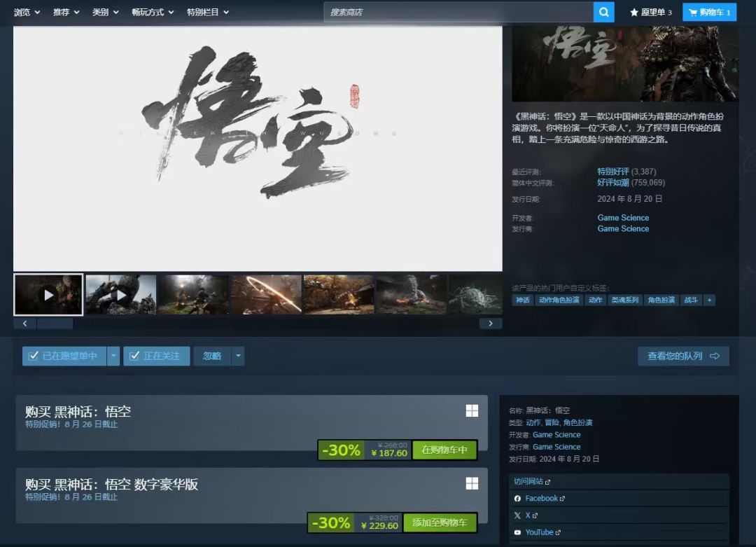The height and width of the screenshot is (547, 756).
Task: Click the 类魂系列 tag
Action: click(625, 300)
